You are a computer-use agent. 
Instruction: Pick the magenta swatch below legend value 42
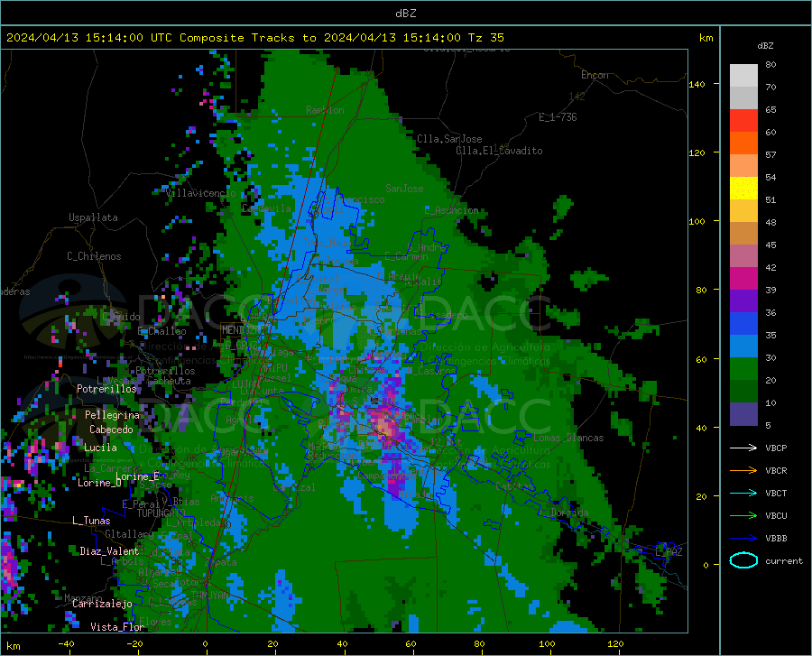coord(743,279)
